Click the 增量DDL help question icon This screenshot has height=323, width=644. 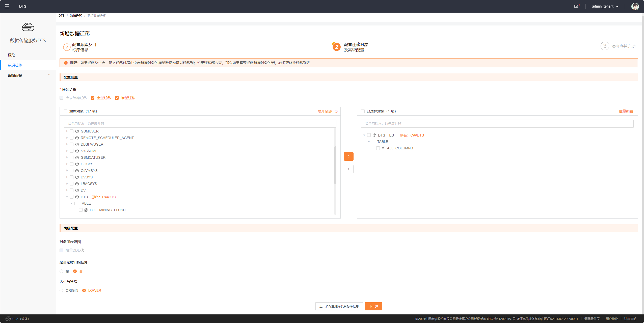point(82,250)
